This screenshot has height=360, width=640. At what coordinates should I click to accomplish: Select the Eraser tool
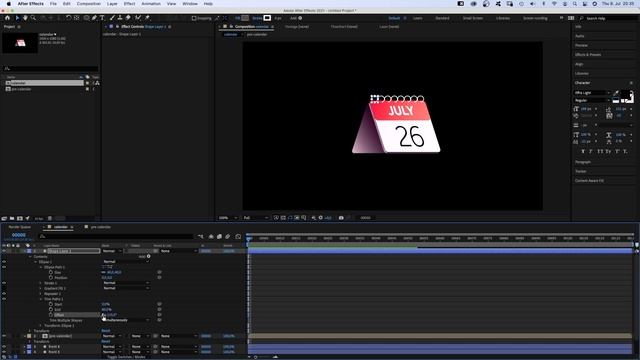[x=128, y=18]
